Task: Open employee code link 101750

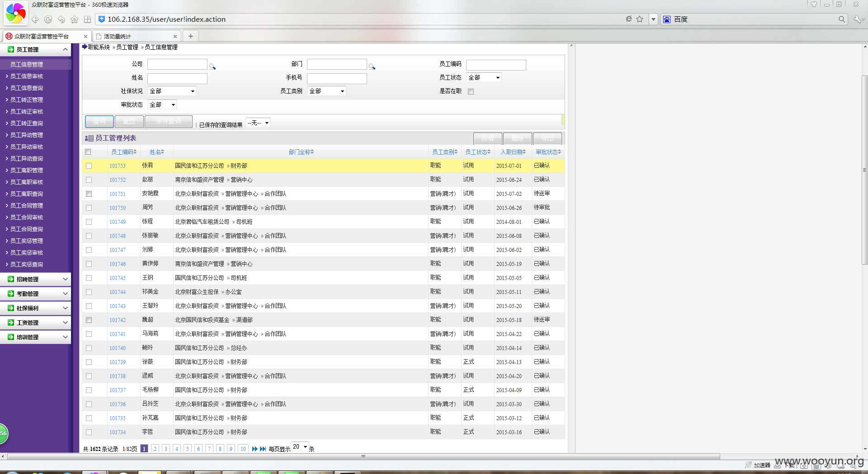Action: [118, 208]
